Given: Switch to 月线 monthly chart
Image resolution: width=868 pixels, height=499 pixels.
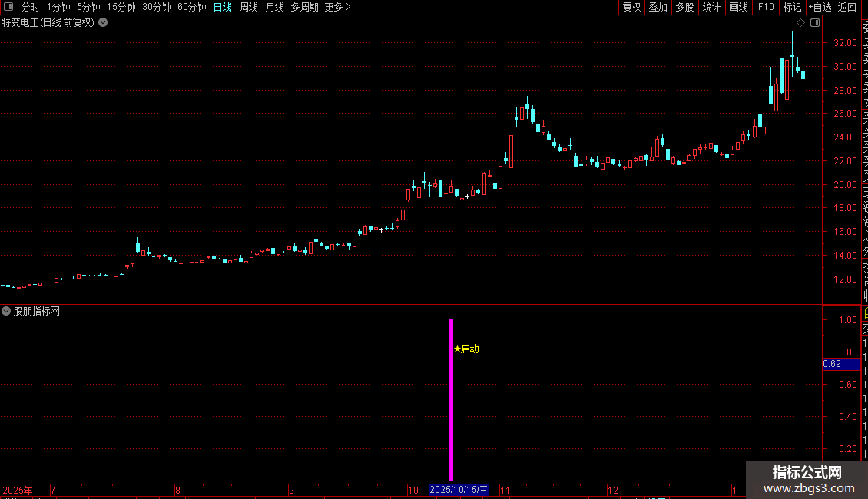Looking at the screenshot, I should pyautogui.click(x=274, y=7).
